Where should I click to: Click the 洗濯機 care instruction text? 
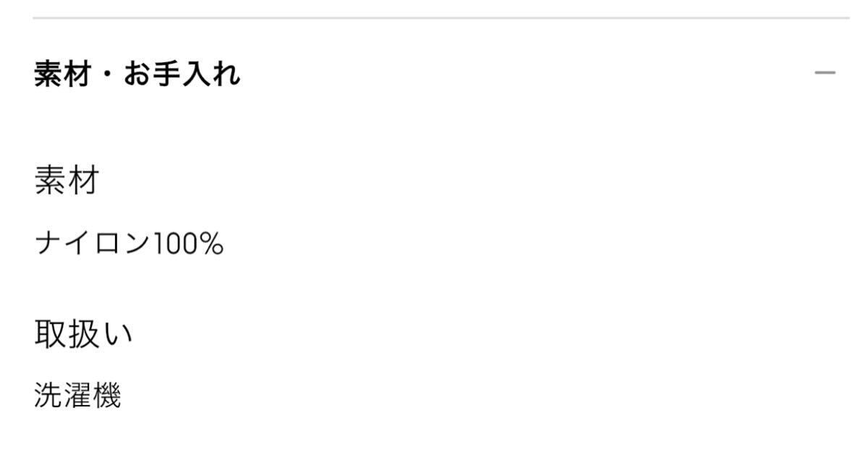[x=77, y=395]
